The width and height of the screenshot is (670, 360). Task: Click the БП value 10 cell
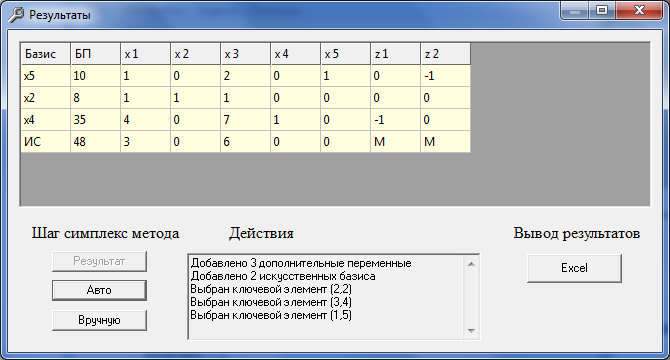click(95, 76)
